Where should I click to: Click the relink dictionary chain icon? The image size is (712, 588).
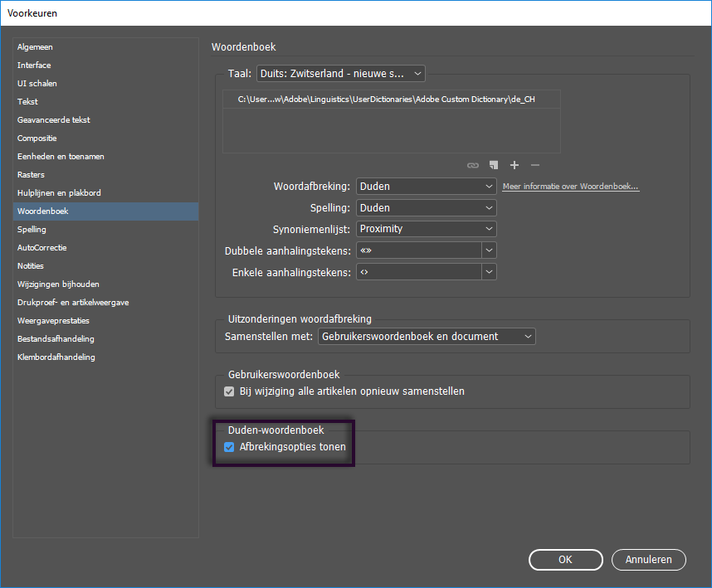tap(473, 165)
